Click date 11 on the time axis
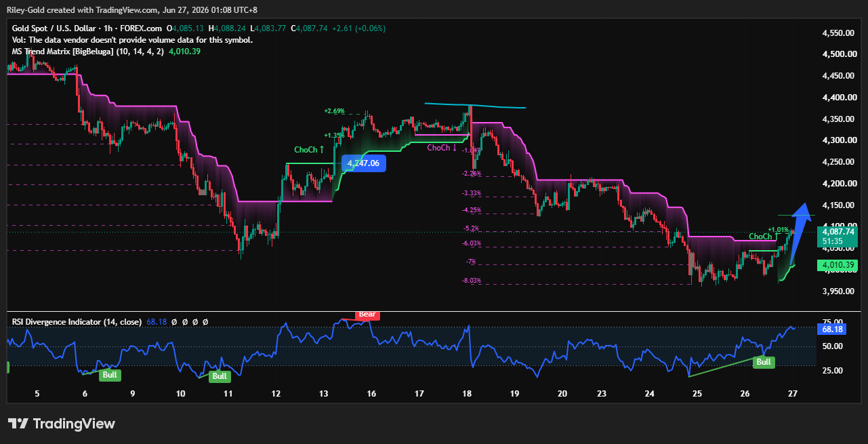The image size is (868, 444). 228,394
